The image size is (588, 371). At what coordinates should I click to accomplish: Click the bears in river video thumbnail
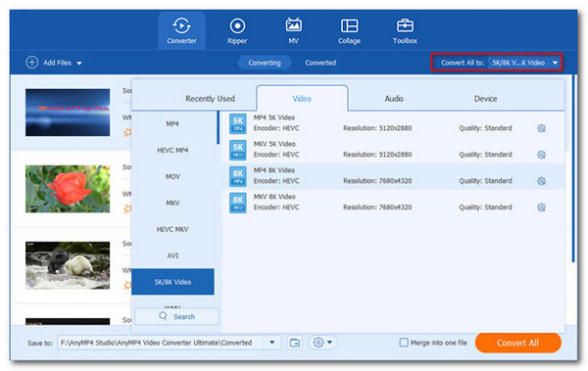click(68, 265)
